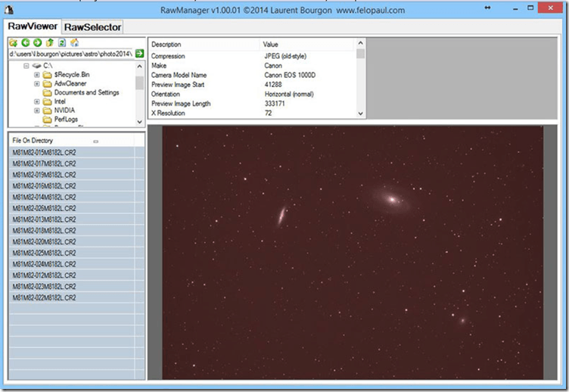This screenshot has width=569, height=392.
Task: Select file M81M82-020M8182L.CR2
Action: [x=71, y=242]
